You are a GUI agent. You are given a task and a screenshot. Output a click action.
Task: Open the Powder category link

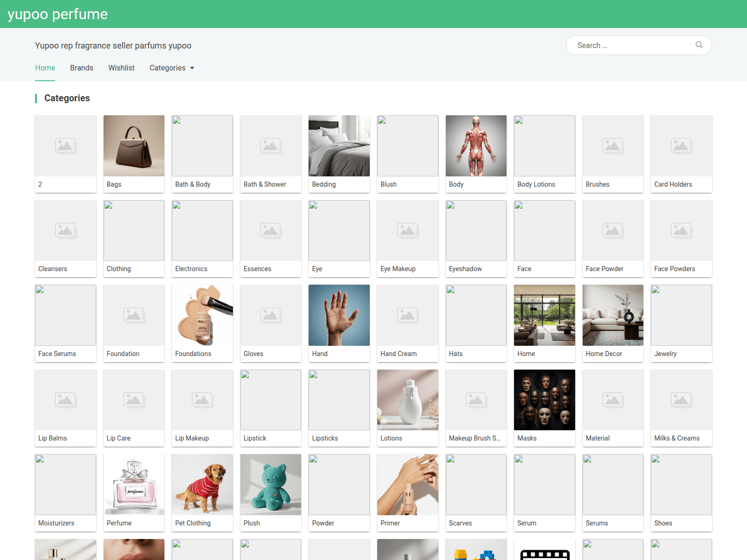tap(323, 523)
